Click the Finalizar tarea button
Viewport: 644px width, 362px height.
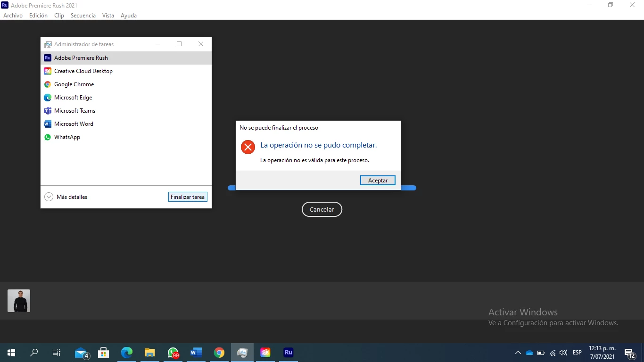coord(188,197)
